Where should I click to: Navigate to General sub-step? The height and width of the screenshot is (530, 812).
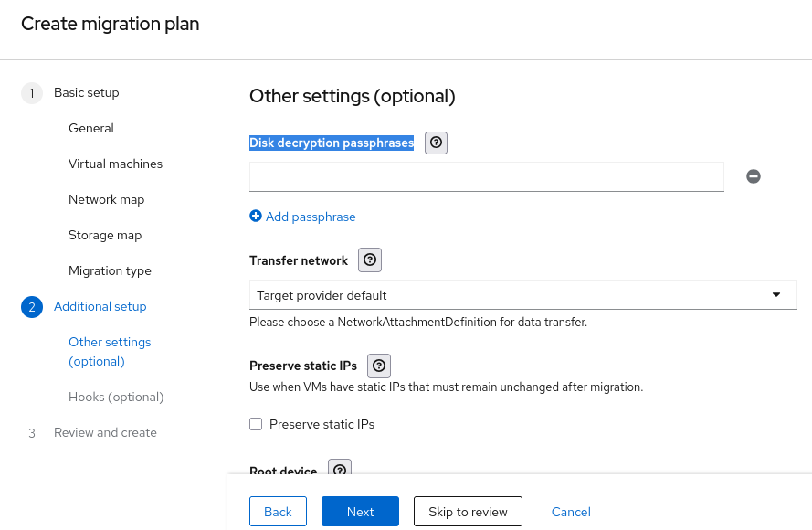tap(91, 128)
